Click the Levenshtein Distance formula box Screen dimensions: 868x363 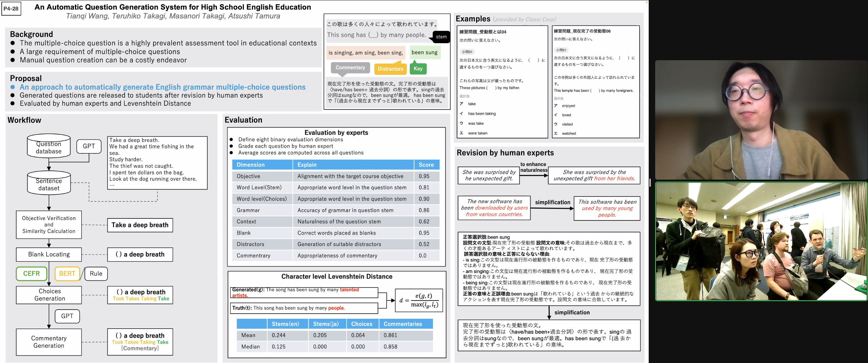pyautogui.click(x=419, y=300)
